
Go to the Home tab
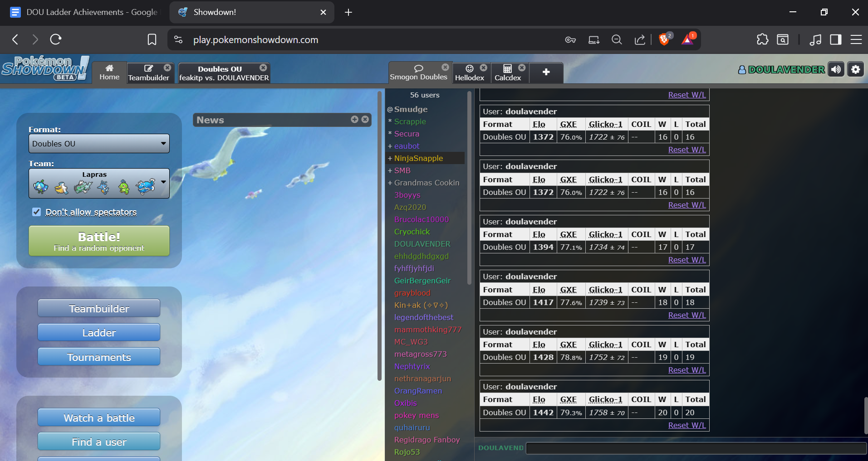[109, 73]
